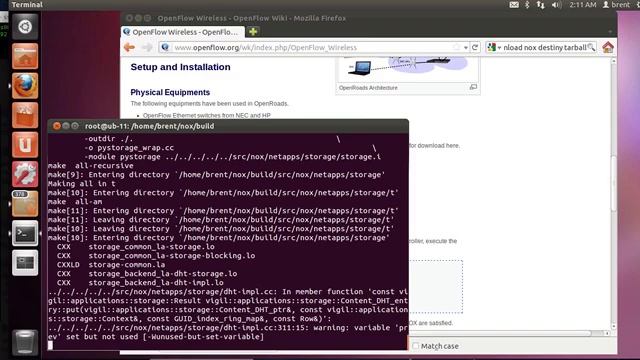The image size is (640, 360).
Task: Toggle the Match case checkbox
Action: (x=416, y=346)
